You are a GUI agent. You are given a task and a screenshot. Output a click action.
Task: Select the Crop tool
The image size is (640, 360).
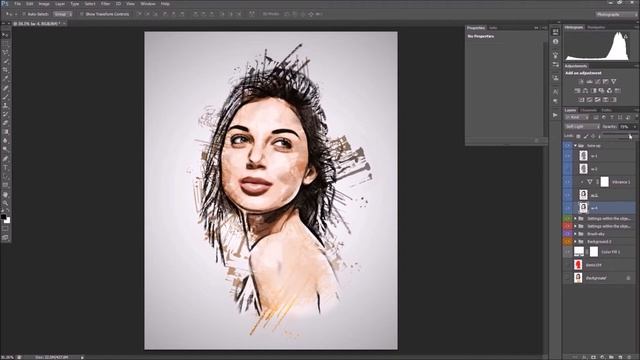[5, 70]
